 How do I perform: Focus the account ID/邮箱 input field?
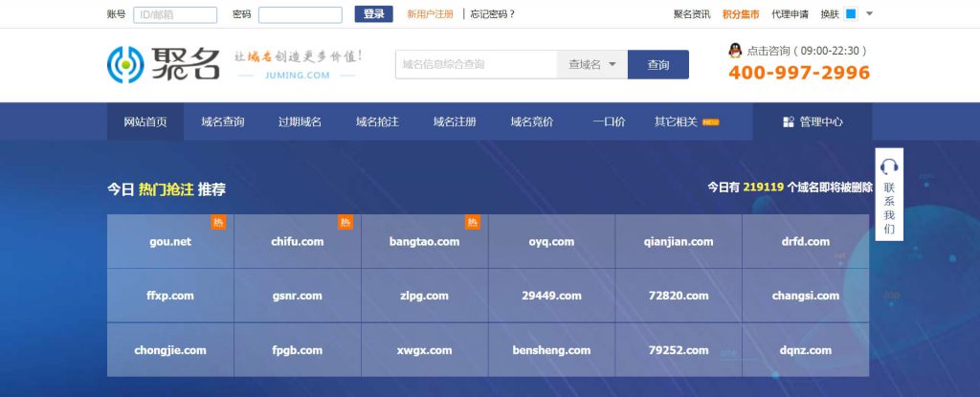coord(175,14)
